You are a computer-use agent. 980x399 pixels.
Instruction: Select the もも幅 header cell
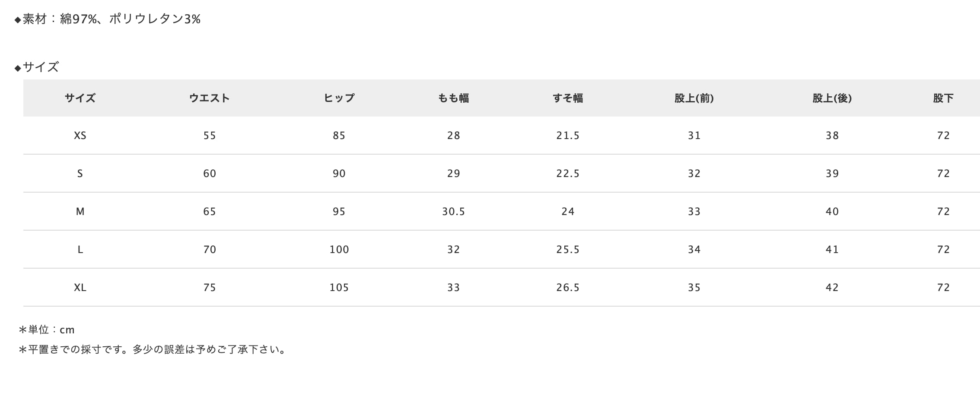pyautogui.click(x=453, y=98)
